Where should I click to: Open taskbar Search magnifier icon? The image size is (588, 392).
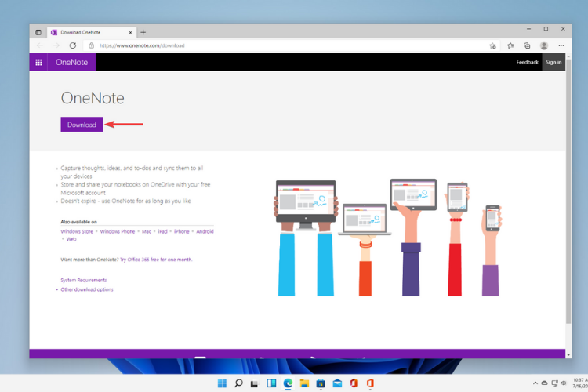point(238,383)
